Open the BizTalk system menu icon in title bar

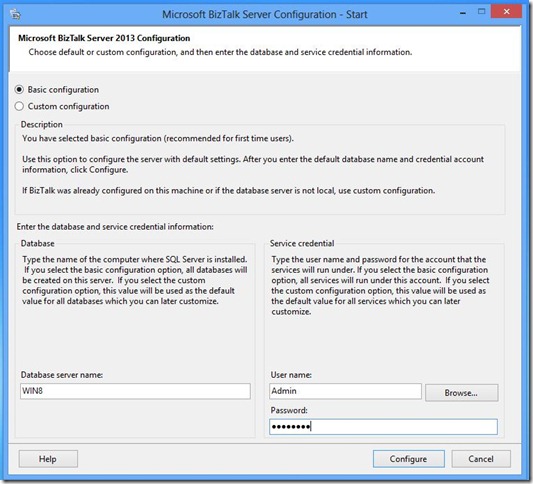click(x=16, y=14)
